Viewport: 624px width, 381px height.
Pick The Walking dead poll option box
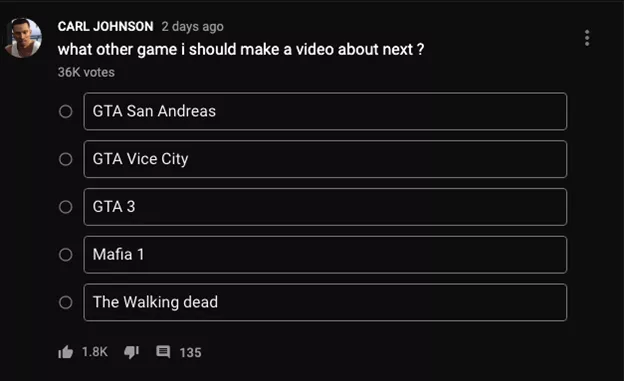pyautogui.click(x=325, y=303)
